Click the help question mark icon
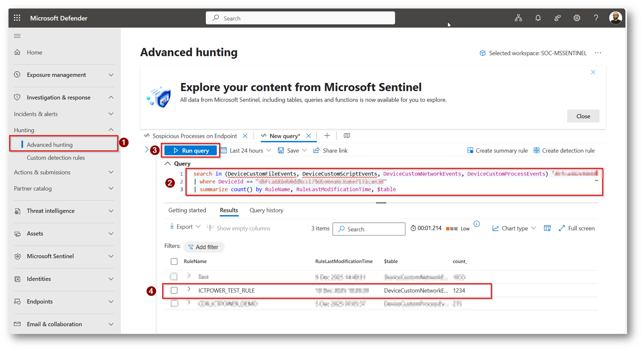 [596, 18]
